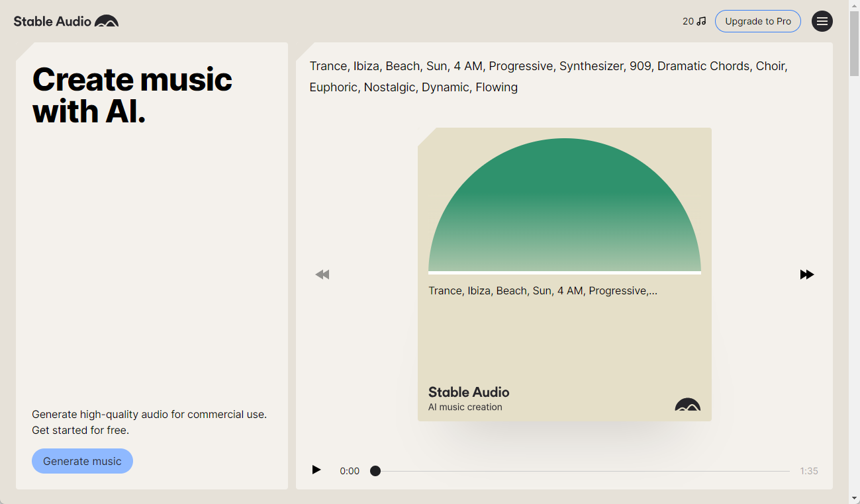Image resolution: width=860 pixels, height=504 pixels.
Task: Click the wave icon on the album card
Action: (x=688, y=405)
